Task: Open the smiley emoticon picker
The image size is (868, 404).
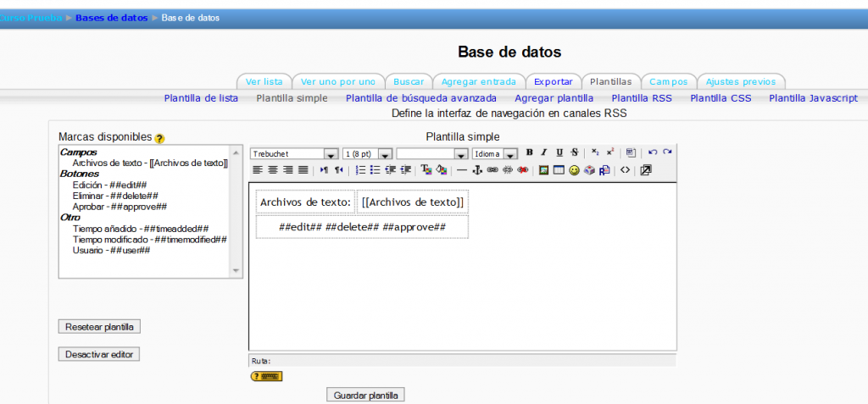Action: 574,170
